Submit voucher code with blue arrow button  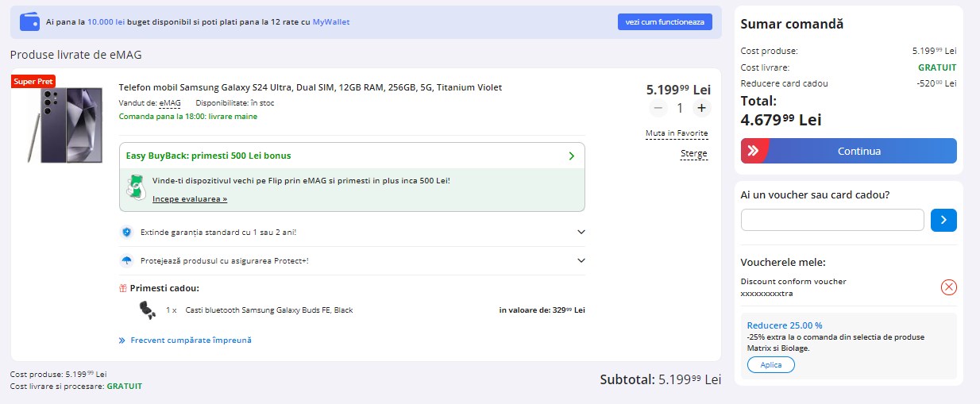pyautogui.click(x=943, y=220)
